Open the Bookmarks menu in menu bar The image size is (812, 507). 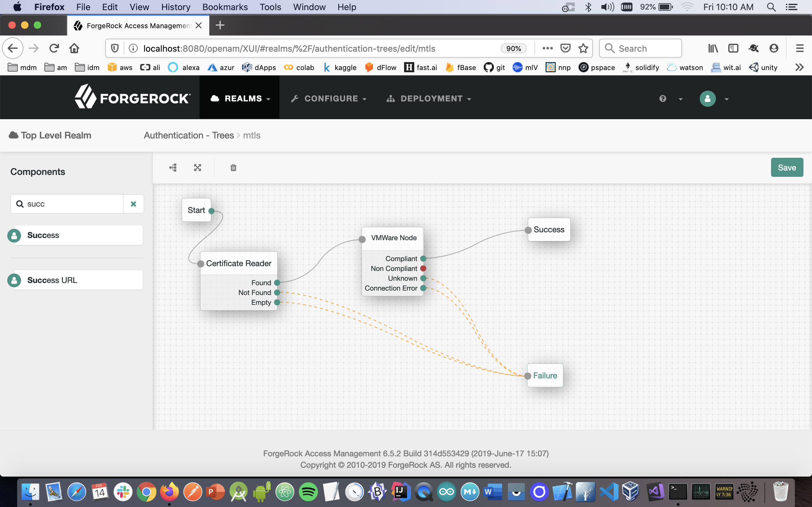[x=225, y=7]
